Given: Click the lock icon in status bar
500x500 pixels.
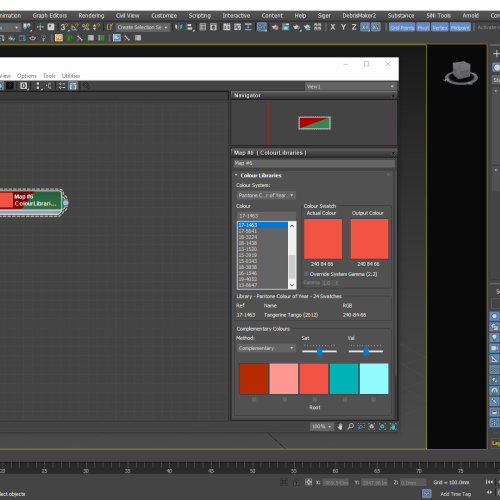Looking at the screenshot, I should [x=296, y=482].
